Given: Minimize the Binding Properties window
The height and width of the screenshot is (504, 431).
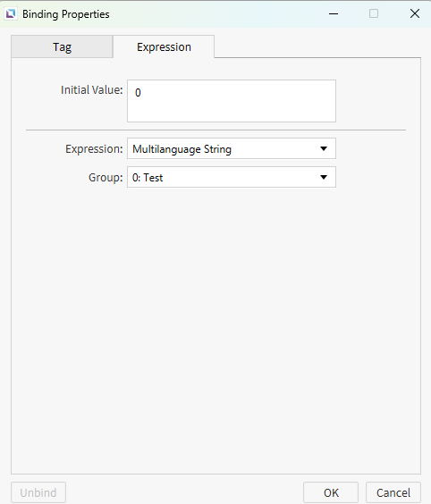Looking at the screenshot, I should [334, 13].
